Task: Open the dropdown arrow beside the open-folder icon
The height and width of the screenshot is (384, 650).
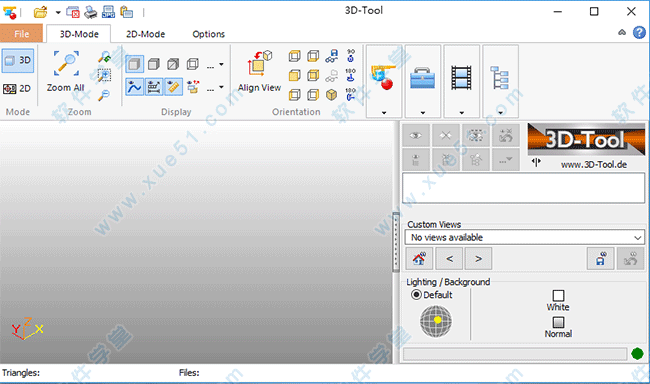Action: [58, 12]
